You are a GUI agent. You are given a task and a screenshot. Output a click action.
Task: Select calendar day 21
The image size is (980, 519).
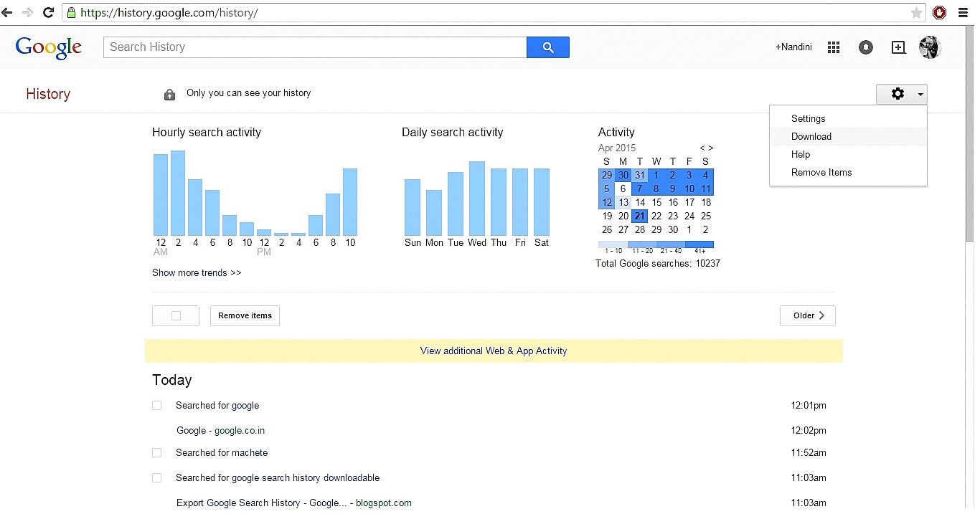(x=640, y=216)
